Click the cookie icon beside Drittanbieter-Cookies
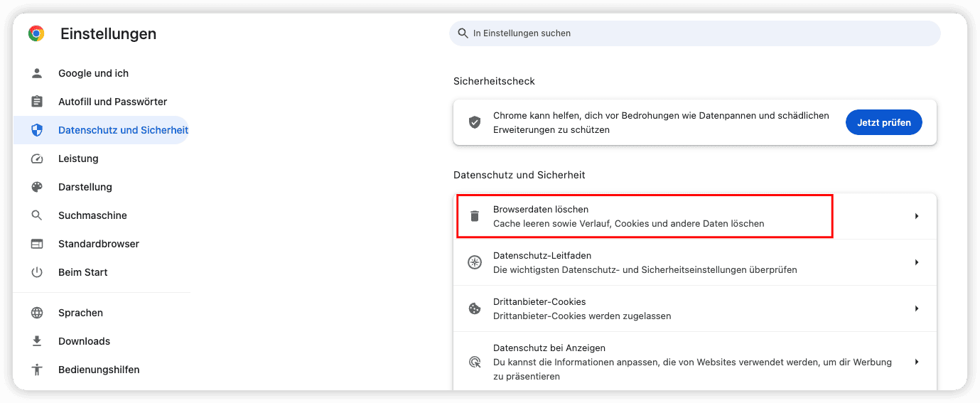 pyautogui.click(x=474, y=308)
